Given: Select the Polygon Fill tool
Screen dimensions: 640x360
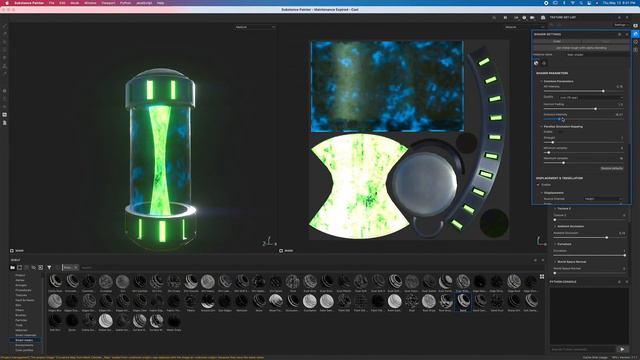Looking at the screenshot, I should [5, 50].
